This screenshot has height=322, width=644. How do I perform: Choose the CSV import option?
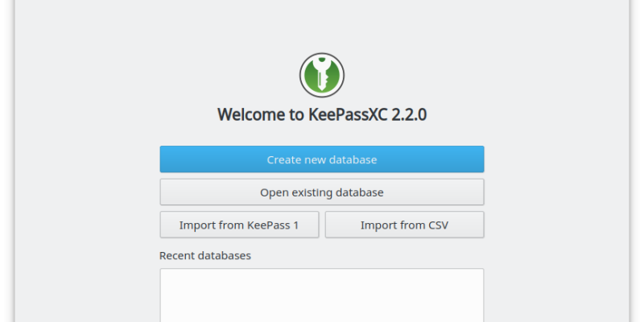click(x=405, y=225)
